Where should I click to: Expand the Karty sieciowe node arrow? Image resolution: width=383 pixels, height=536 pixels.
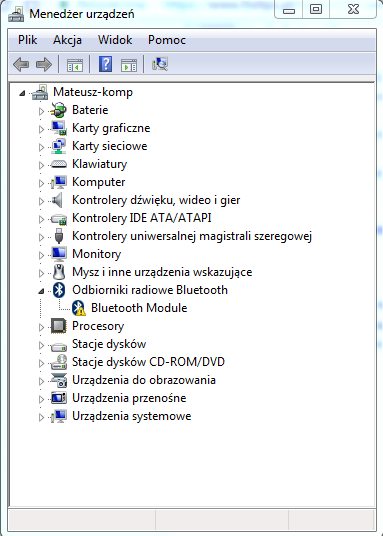(x=41, y=147)
